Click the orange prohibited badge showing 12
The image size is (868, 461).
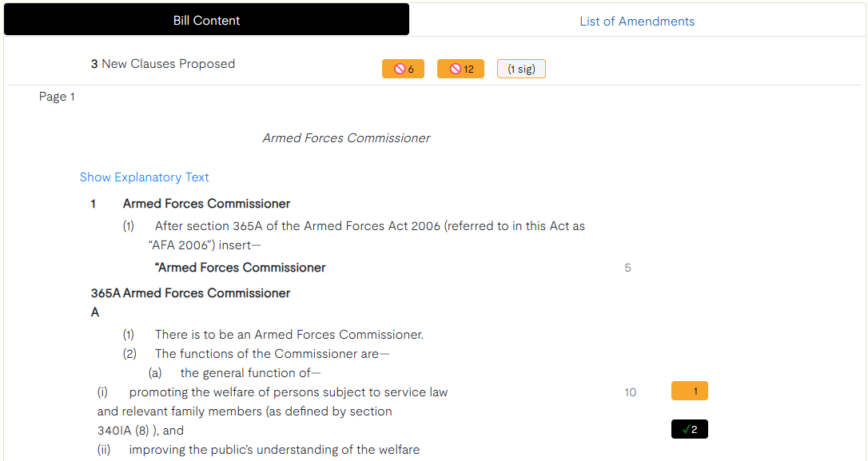pyautogui.click(x=460, y=70)
